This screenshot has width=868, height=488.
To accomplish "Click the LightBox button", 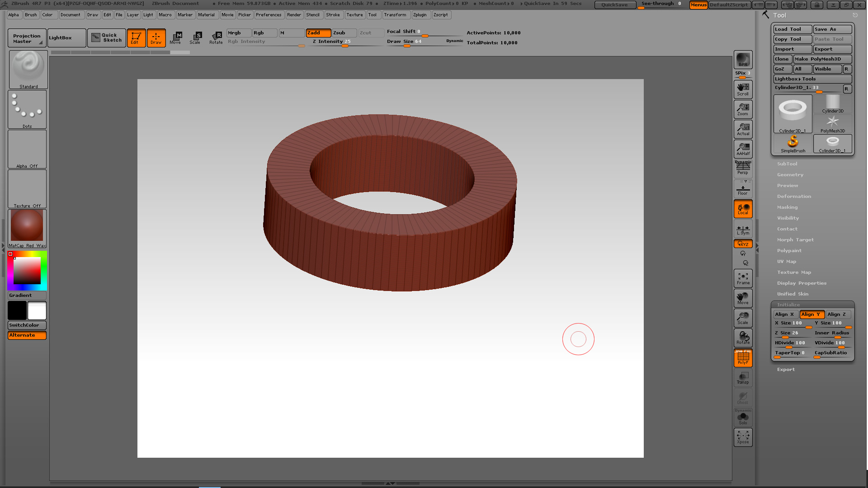I will [66, 38].
